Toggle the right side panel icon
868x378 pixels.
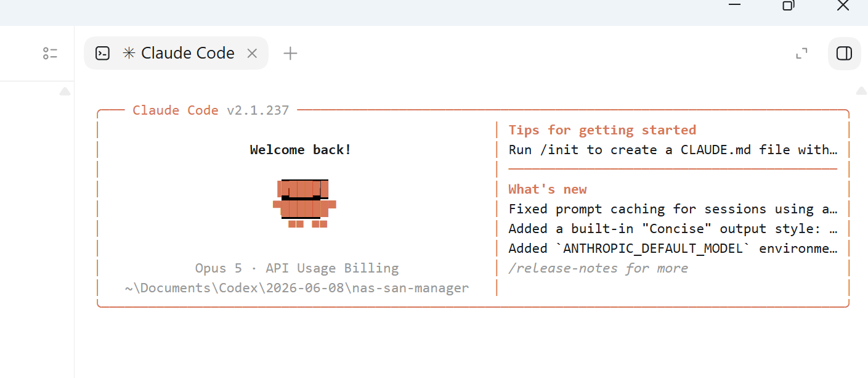pyautogui.click(x=844, y=54)
